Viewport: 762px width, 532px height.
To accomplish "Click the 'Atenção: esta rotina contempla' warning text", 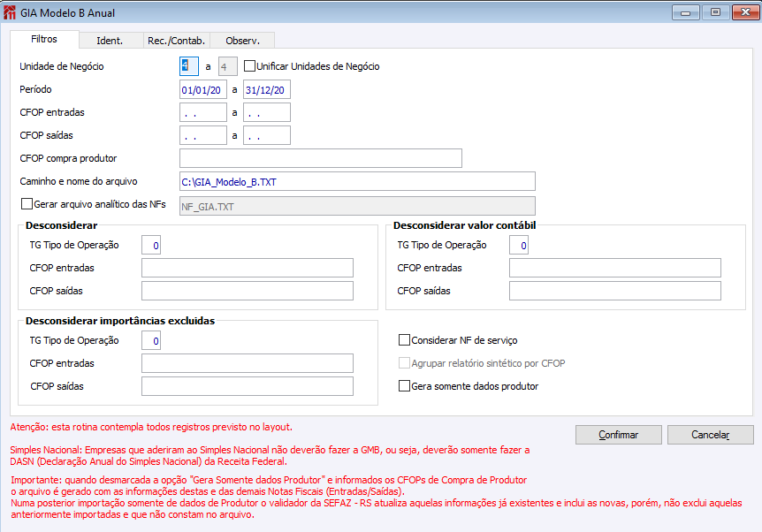I will click(151, 427).
